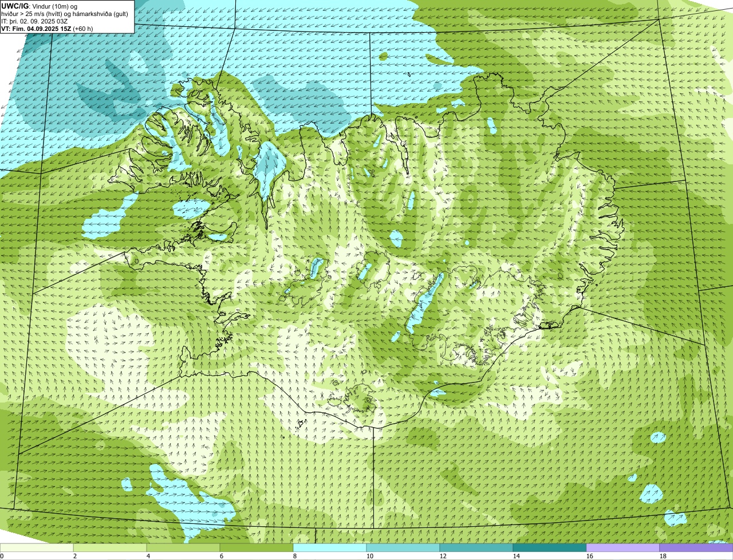Click the "VT: Fim. 04.09.2025 15Z" line
733x560 pixels.
pyautogui.click(x=36, y=29)
